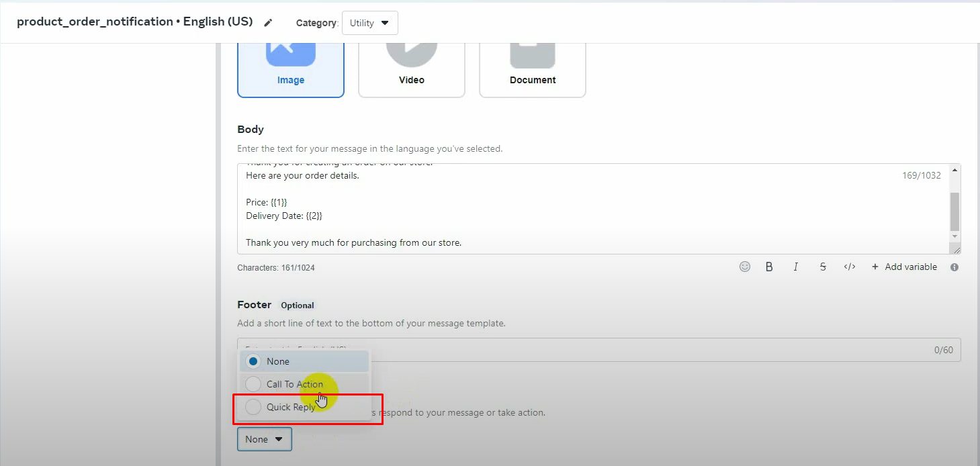Toggle bold formatting for body text
Viewport: 980px width, 466px height.
click(769, 267)
